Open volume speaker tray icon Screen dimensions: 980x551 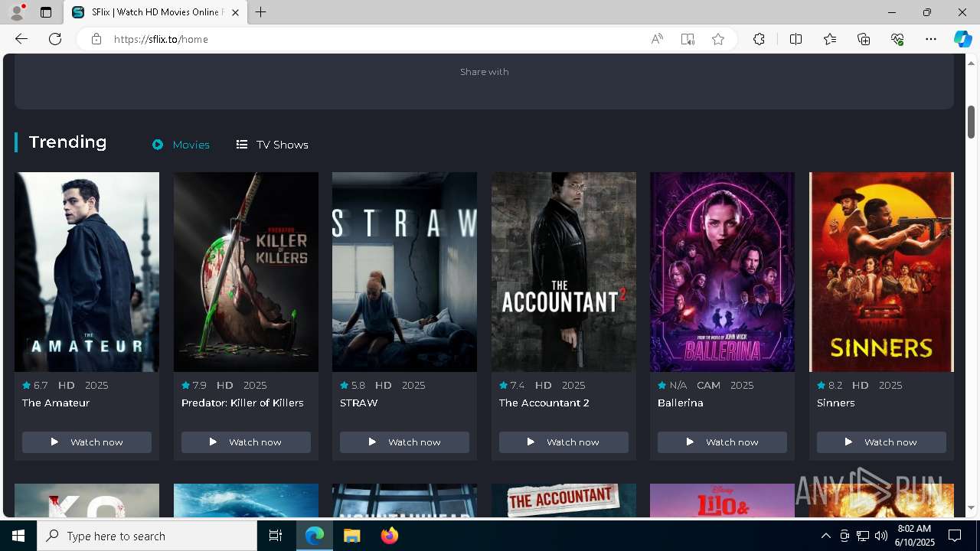click(881, 536)
